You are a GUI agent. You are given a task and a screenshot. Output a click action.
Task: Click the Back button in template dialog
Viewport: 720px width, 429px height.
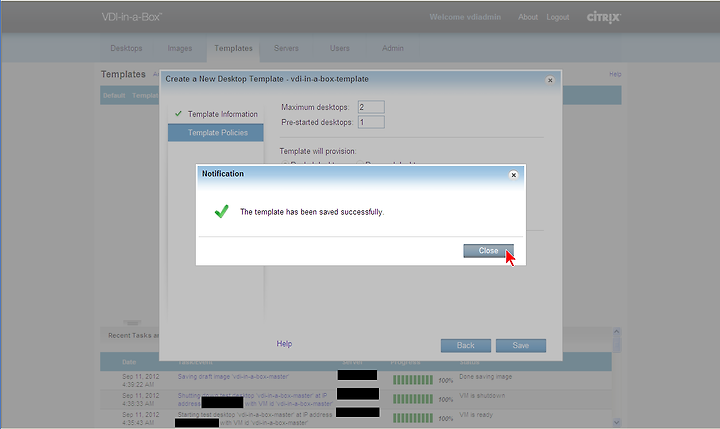tap(466, 345)
